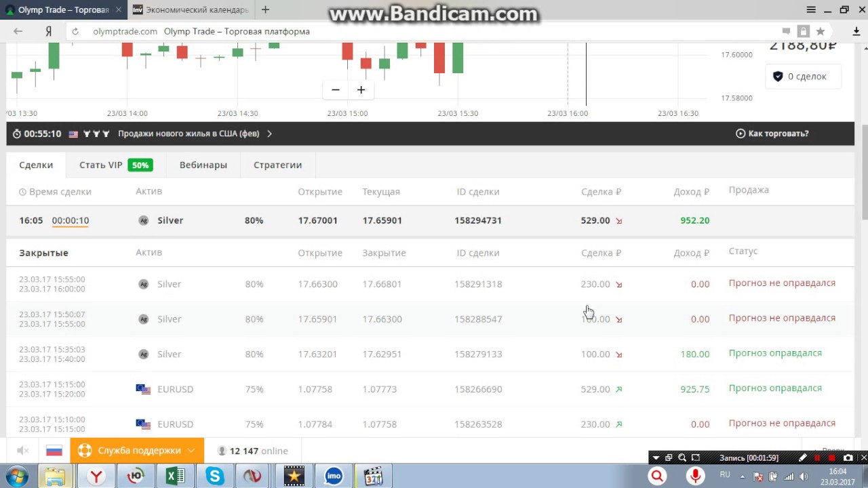Open the browser hamburger menu
Image resolution: width=868 pixels, height=488 pixels.
coord(811,9)
